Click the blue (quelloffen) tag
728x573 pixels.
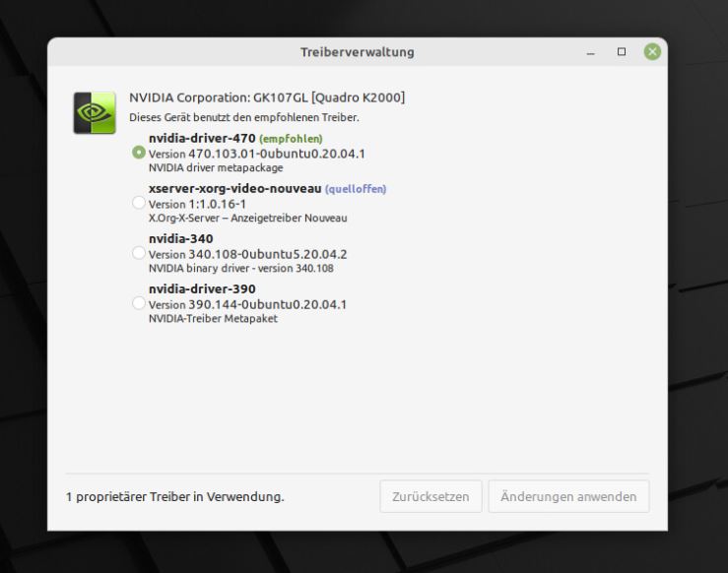(x=356, y=189)
